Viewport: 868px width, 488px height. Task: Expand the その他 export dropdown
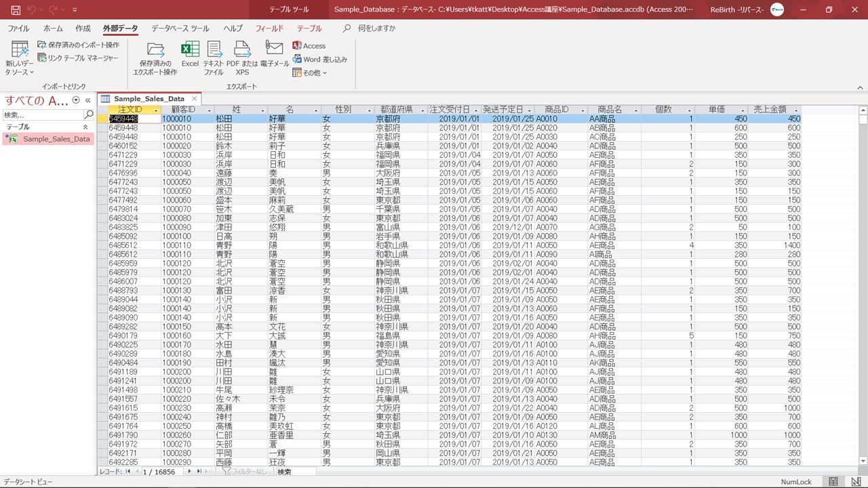(310, 73)
